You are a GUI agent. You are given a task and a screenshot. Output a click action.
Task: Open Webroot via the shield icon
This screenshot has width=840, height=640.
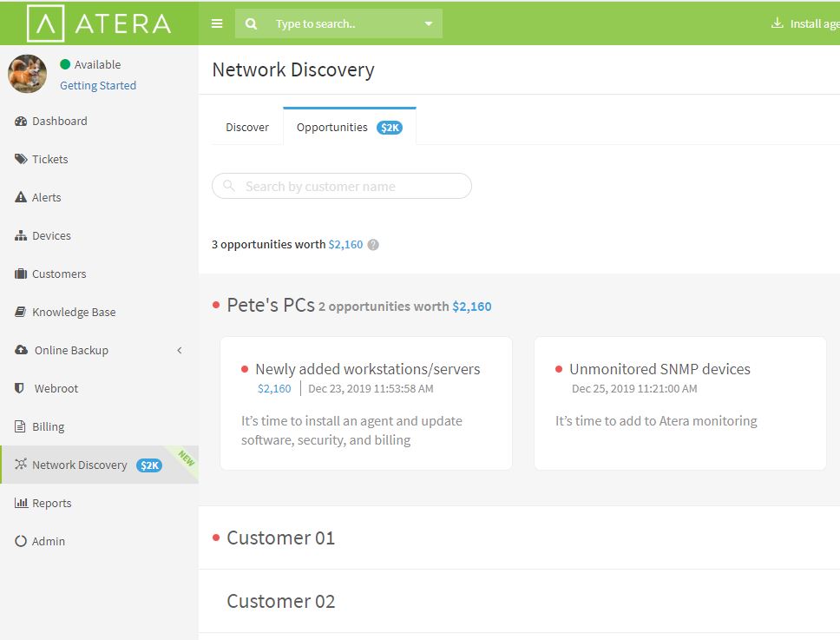point(19,388)
